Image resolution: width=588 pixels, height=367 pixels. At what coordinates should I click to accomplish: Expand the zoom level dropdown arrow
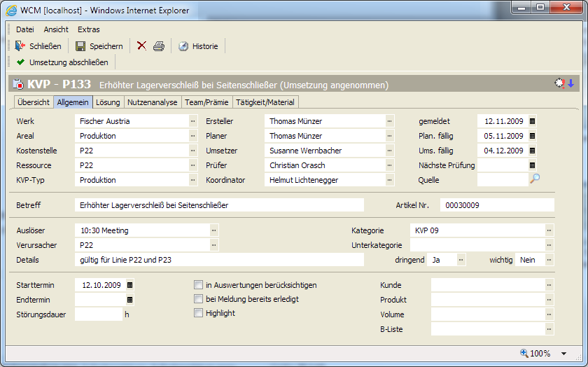[x=564, y=354]
